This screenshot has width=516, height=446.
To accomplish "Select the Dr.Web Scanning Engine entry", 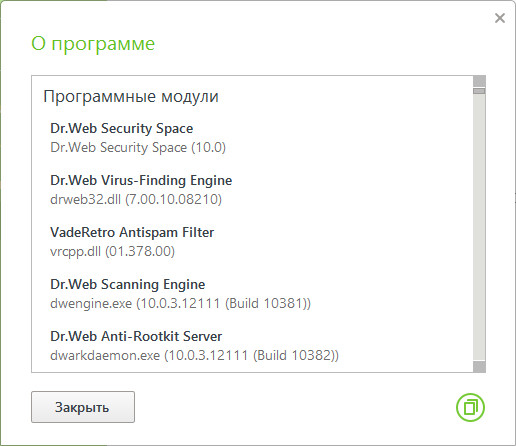I will tap(128, 284).
